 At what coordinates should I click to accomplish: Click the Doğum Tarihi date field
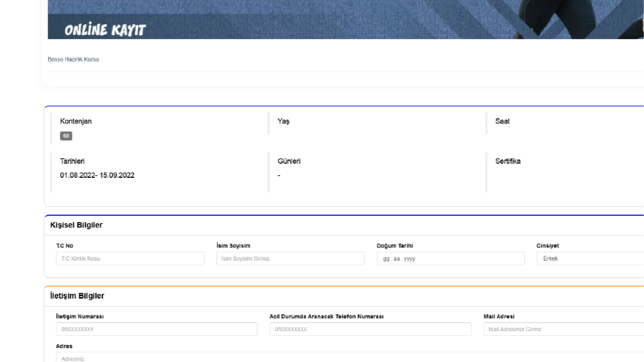(451, 259)
